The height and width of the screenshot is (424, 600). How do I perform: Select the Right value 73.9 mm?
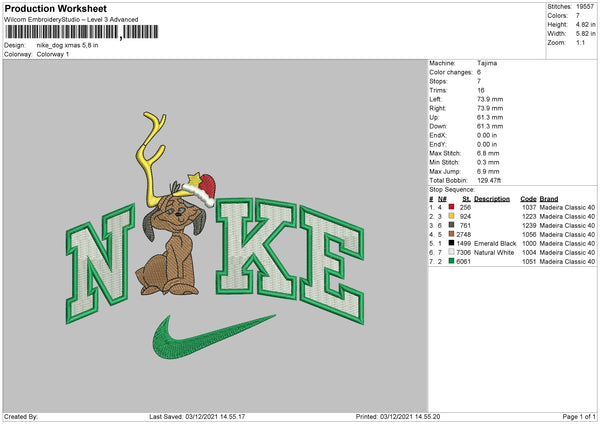click(490, 108)
